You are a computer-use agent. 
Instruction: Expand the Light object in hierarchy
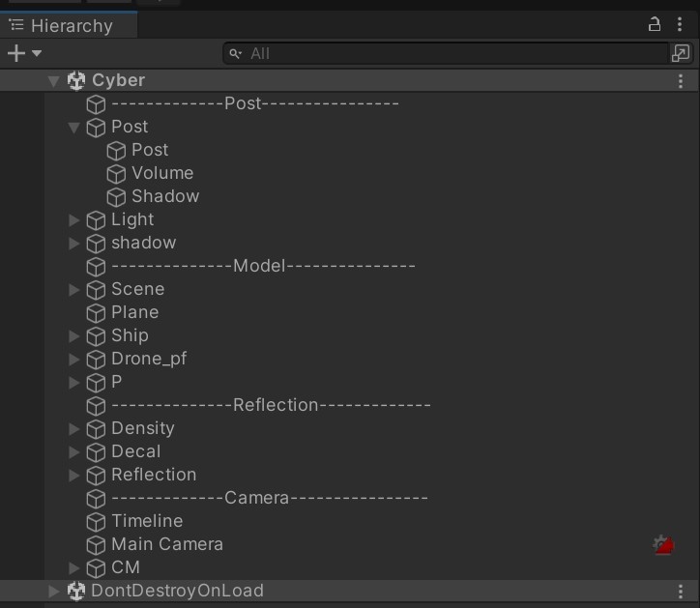pos(73,220)
